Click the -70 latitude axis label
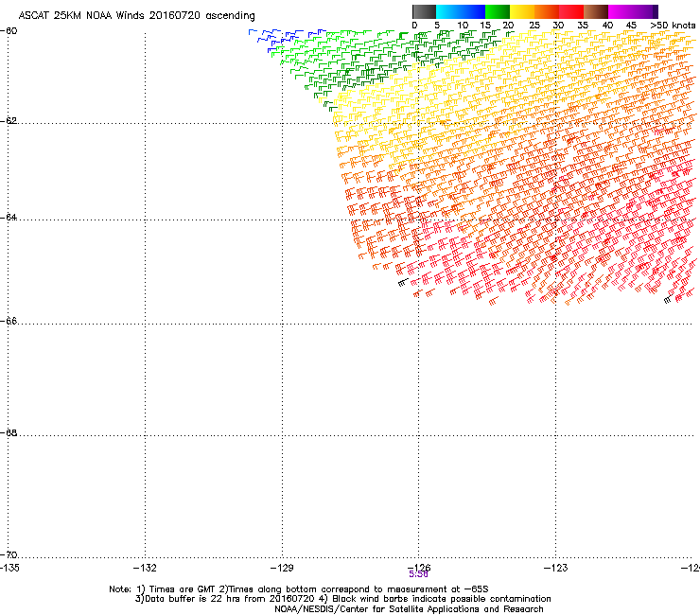Viewport: 700px width, 615px height. [x=9, y=554]
